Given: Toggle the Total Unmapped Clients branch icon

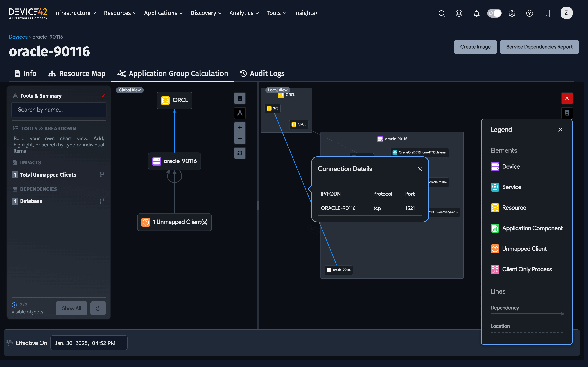Looking at the screenshot, I should pyautogui.click(x=102, y=175).
